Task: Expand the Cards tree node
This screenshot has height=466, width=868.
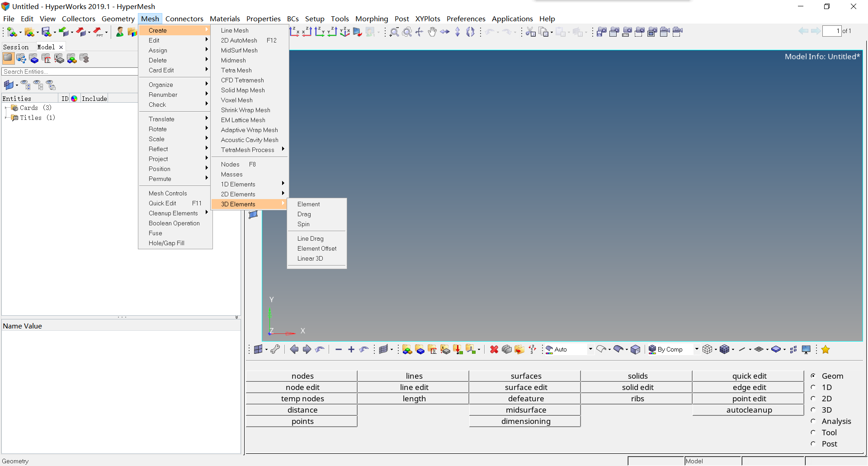Action: [x=6, y=108]
